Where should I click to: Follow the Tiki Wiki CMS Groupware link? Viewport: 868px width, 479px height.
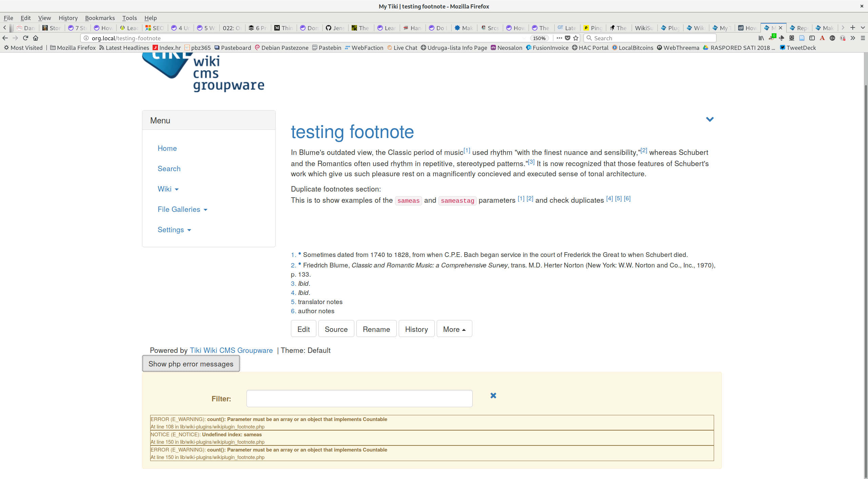coord(231,351)
